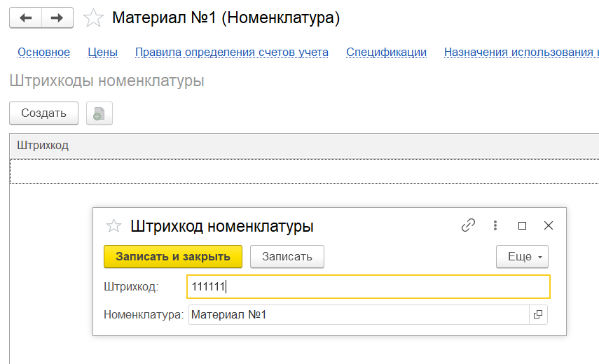The image size is (599, 364).
Task: Open the Цены section
Action: (102, 52)
